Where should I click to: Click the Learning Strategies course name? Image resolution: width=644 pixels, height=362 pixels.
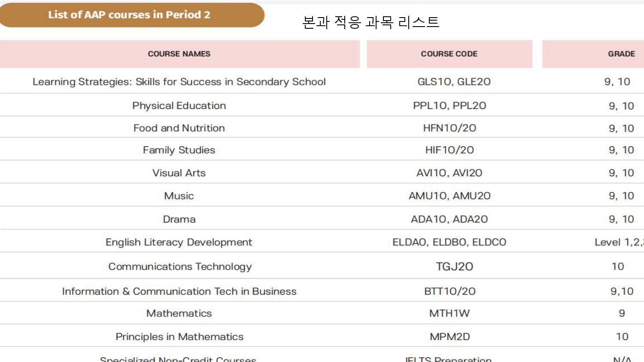pos(179,82)
